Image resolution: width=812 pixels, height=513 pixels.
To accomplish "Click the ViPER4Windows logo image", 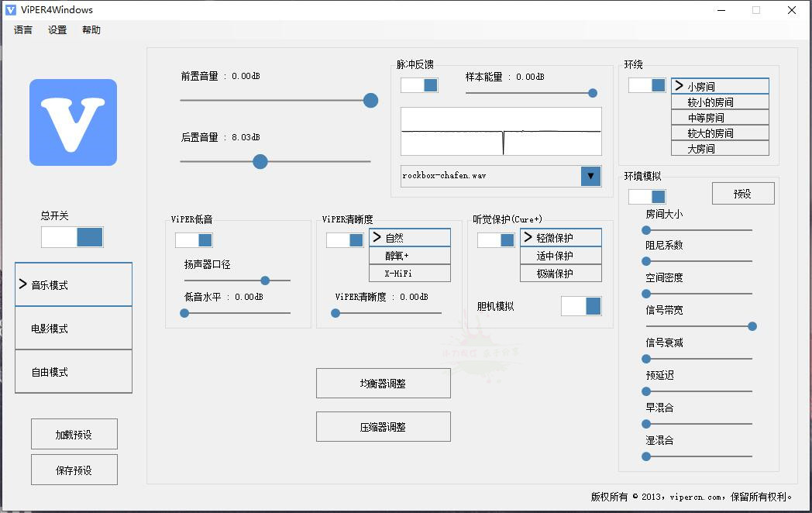I will point(73,122).
